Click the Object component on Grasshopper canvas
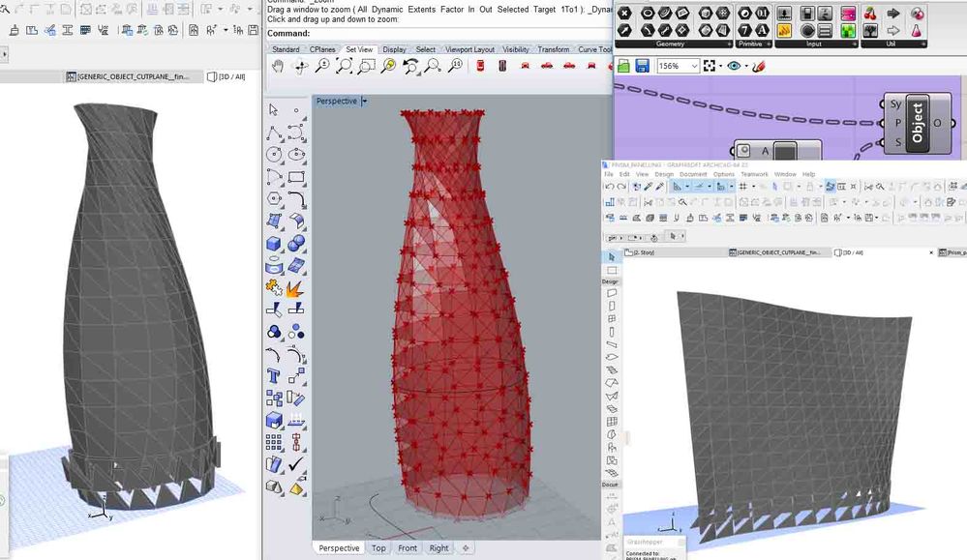This screenshot has height=560, width=967. 917,123
